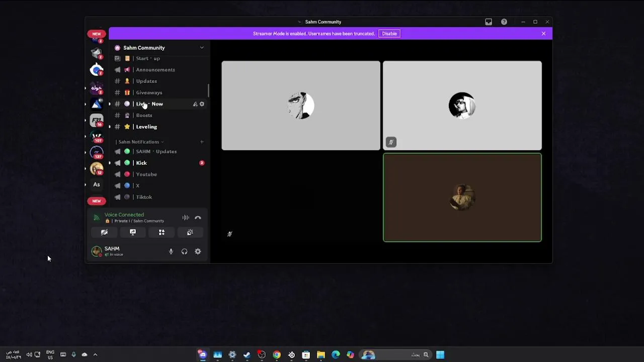This screenshot has width=644, height=362.
Task: Mute the microphone in user panel
Action: click(171, 252)
